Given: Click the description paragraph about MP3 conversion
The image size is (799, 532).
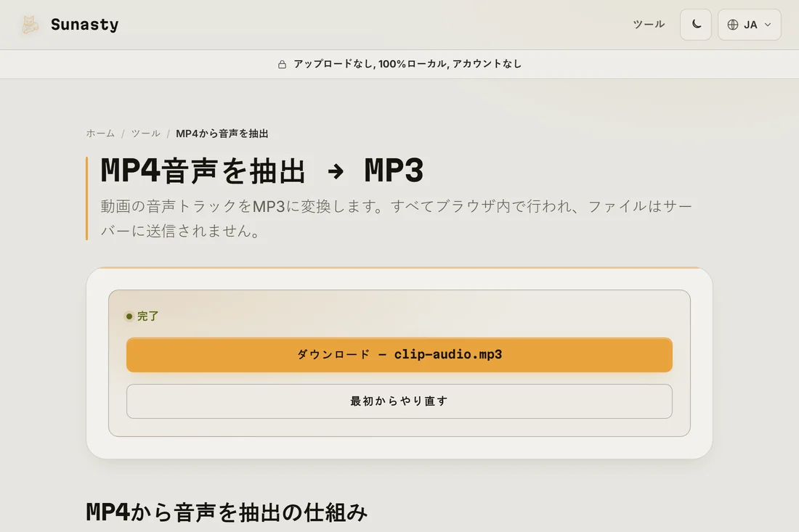Looking at the screenshot, I should pos(396,218).
